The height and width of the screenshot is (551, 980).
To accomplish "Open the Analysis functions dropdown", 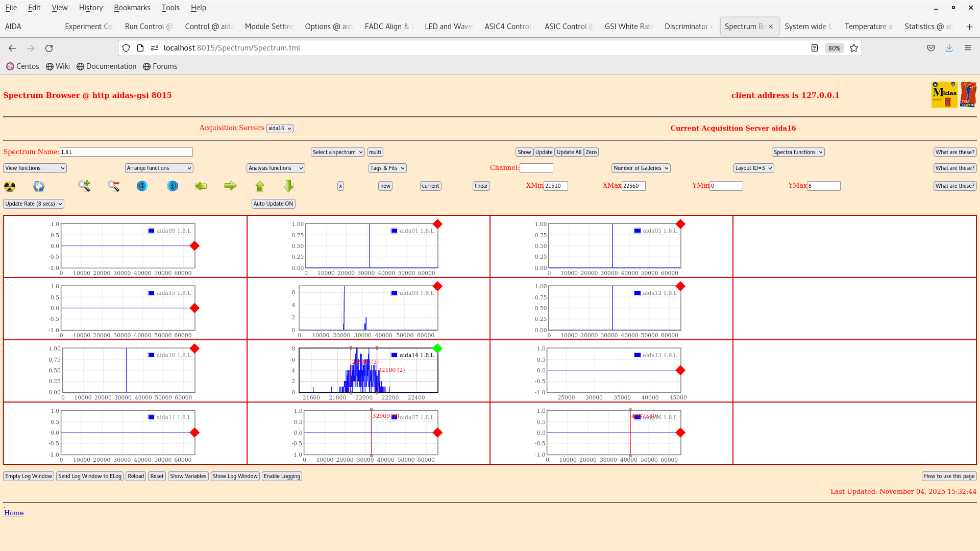I will click(x=275, y=168).
